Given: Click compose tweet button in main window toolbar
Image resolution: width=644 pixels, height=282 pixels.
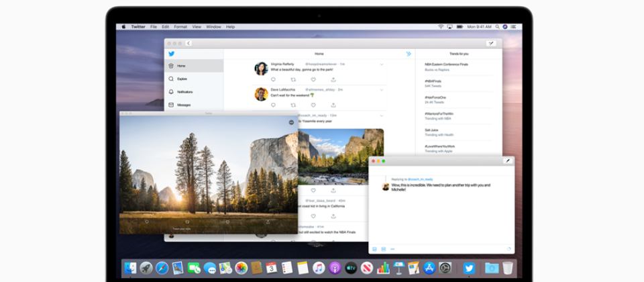Looking at the screenshot, I should 490,43.
